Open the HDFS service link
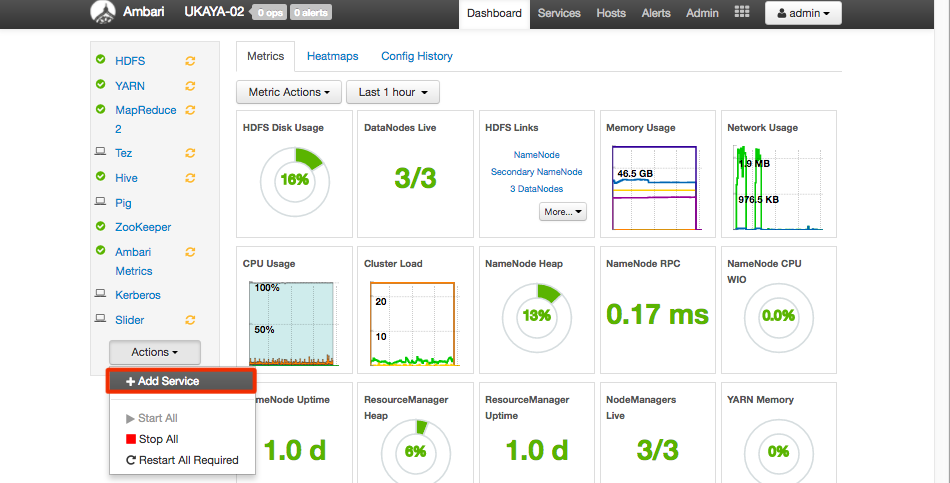Image resolution: width=950 pixels, height=483 pixels. pyautogui.click(x=130, y=61)
